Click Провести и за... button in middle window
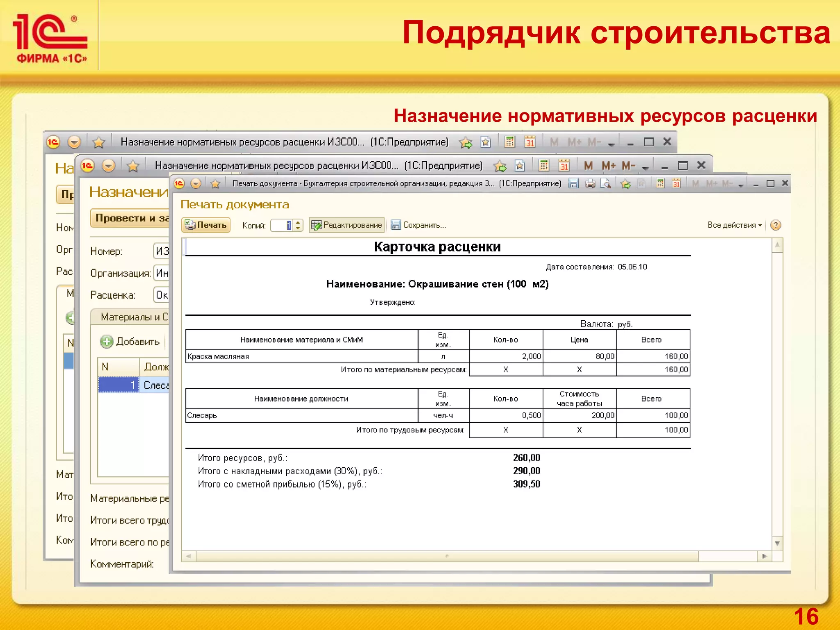This screenshot has width=840, height=630. (x=130, y=218)
